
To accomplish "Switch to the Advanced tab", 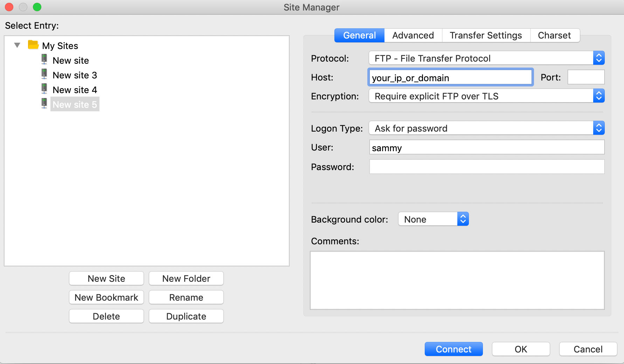I will (413, 35).
